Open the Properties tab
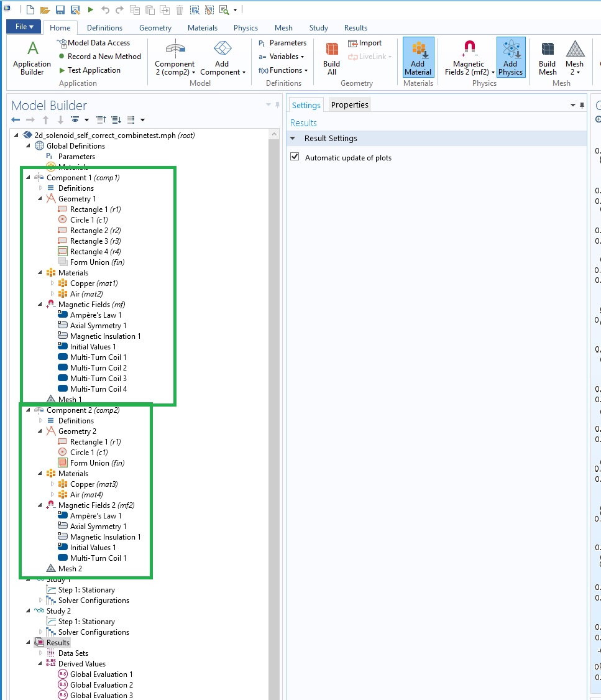This screenshot has width=601, height=700. tap(349, 104)
